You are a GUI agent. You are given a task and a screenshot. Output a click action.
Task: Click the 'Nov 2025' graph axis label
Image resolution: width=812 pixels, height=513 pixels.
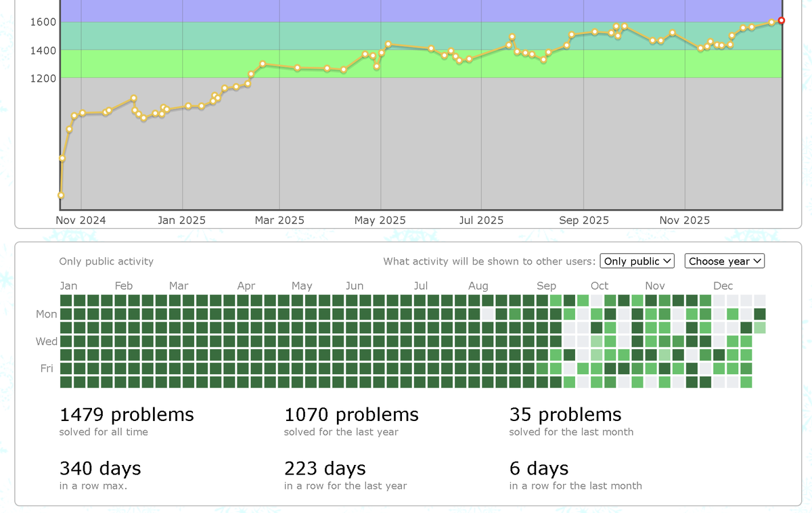click(685, 220)
